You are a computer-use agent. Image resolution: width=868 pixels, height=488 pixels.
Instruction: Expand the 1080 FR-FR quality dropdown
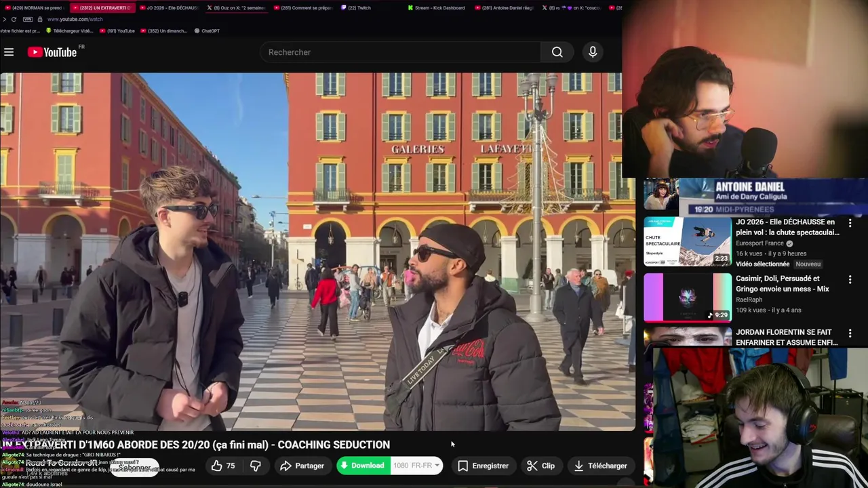pyautogui.click(x=416, y=466)
